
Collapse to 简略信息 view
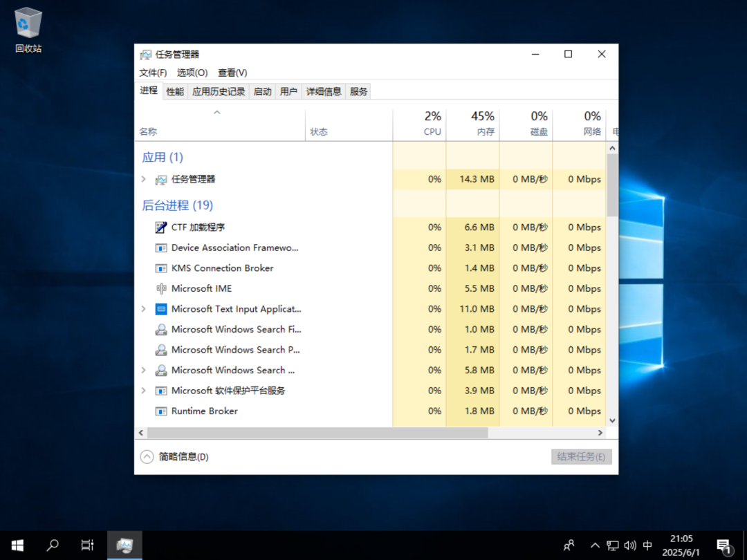174,457
